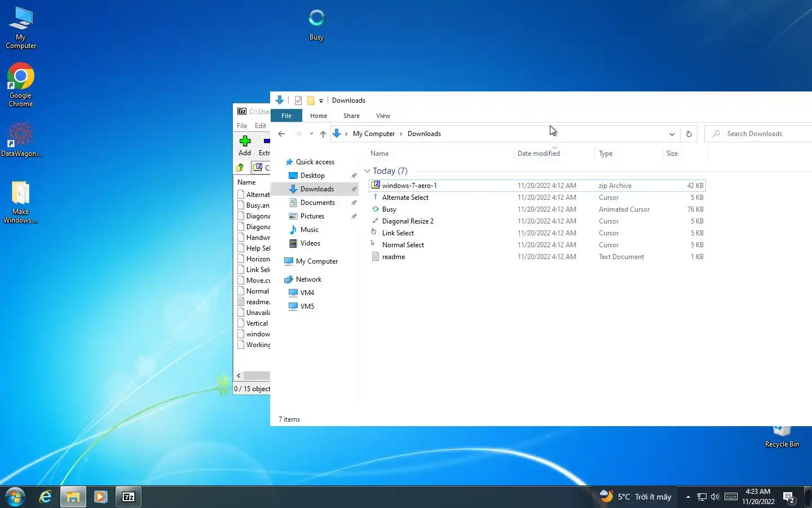Select VM4 under Network
This screenshot has width=812, height=508.
click(307, 293)
